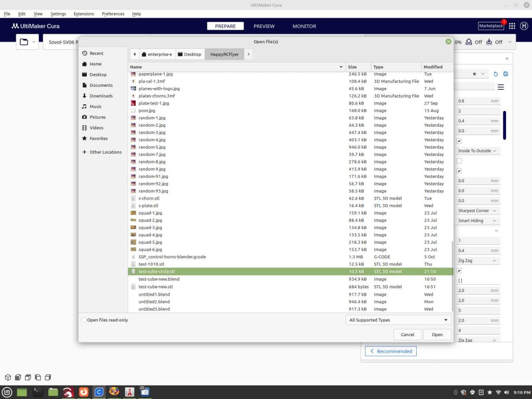The height and width of the screenshot is (399, 532).
Task: Click the Cura icon in the taskbar
Action: (99, 392)
